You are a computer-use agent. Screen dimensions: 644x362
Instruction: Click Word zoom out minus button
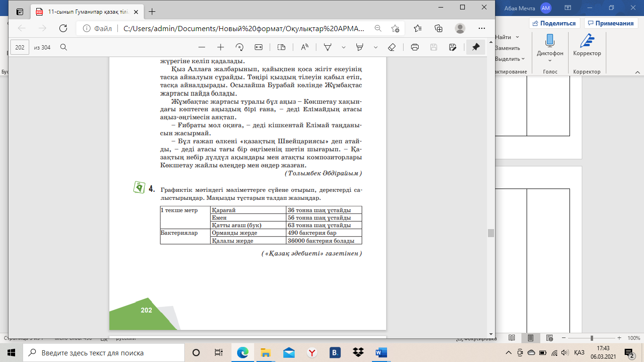point(563,338)
